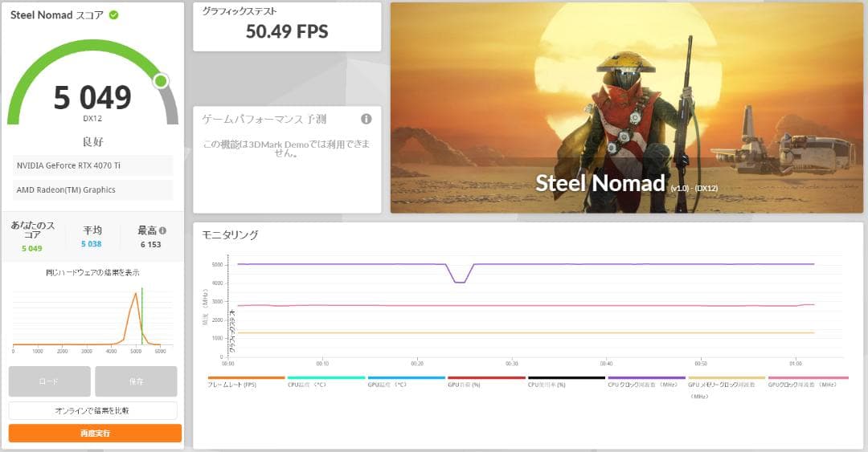Toggle GPUクロック周波数 (MHz) legend series
This screenshot has height=452, width=868.
(x=802, y=385)
